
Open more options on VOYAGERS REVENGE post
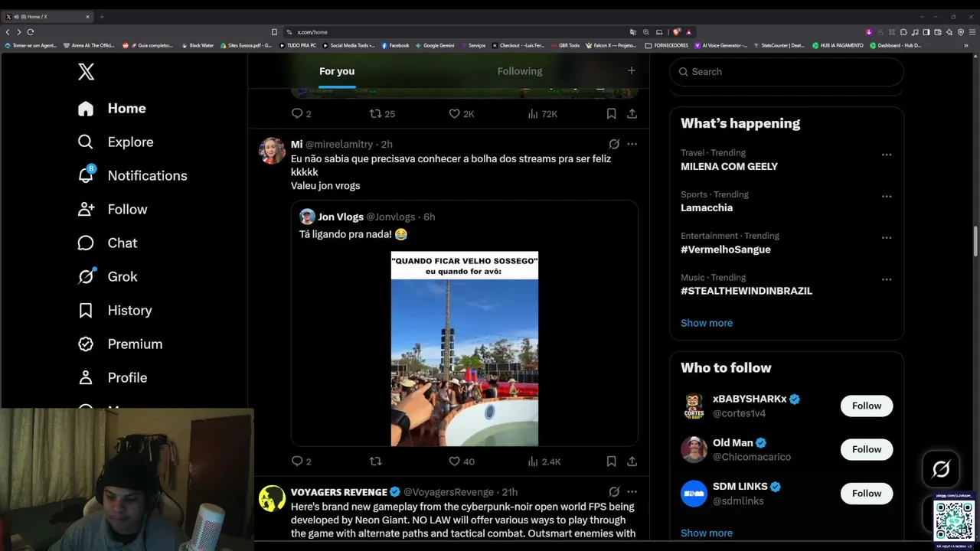coord(632,492)
